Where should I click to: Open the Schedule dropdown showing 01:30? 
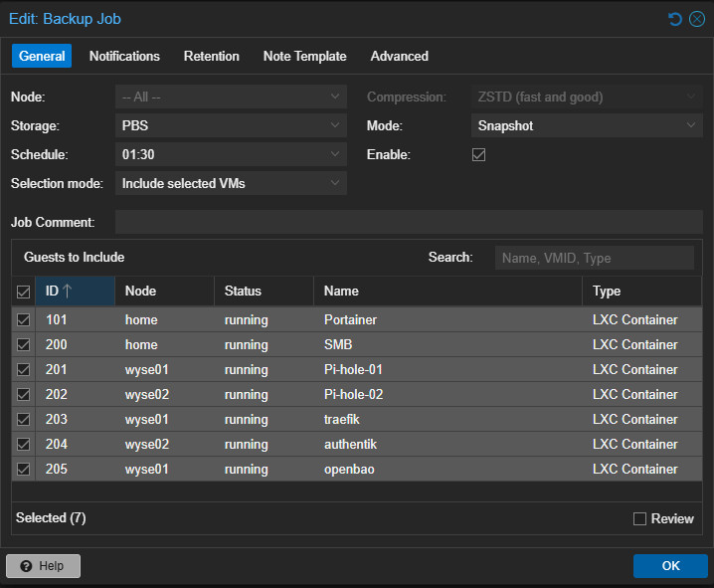click(231, 154)
